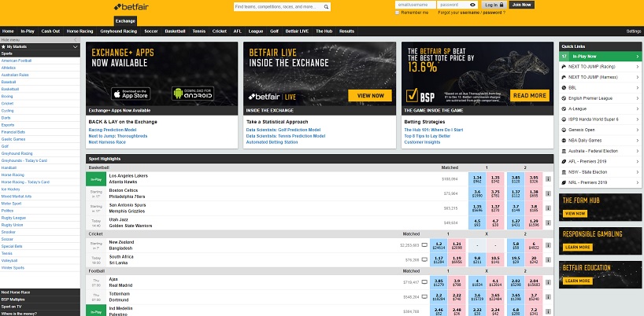Image resolution: width=644 pixels, height=316 pixels.
Task: Click Ajax back odds 3.85 cell
Action: [439, 282]
